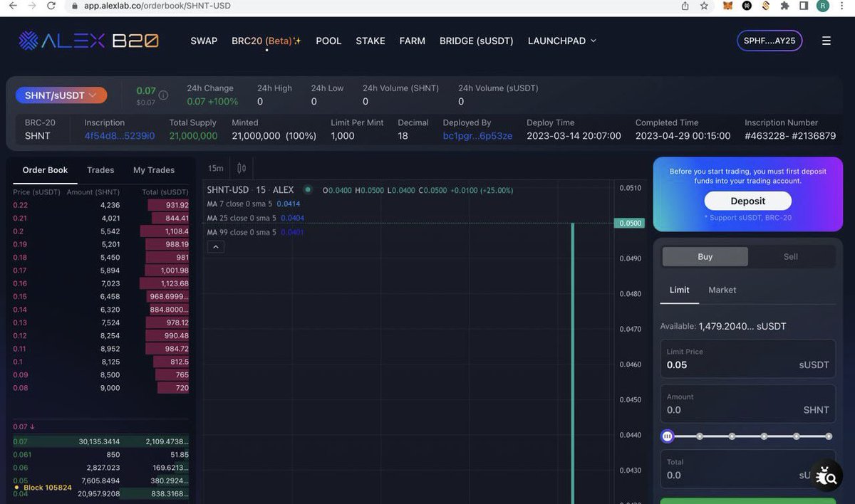Reload the page with the refresh icon
Image resolution: width=855 pixels, height=504 pixels.
pyautogui.click(x=51, y=6)
